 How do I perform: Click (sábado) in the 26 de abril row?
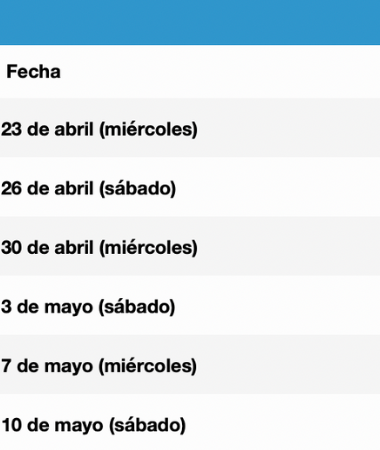tap(137, 189)
